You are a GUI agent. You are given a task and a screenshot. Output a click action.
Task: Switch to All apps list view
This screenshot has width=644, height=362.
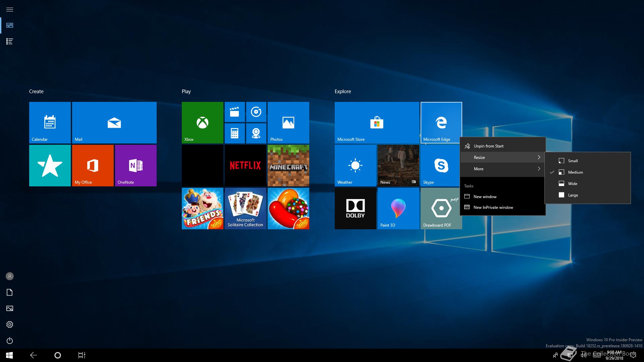point(10,42)
